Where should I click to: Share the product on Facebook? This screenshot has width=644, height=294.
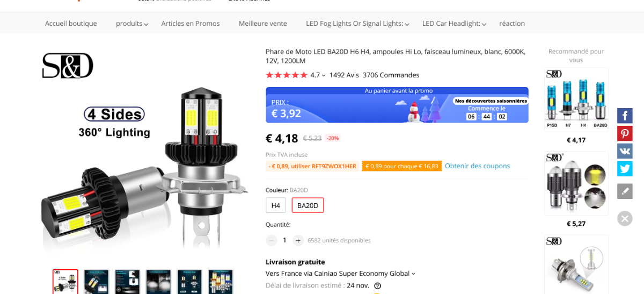pos(625,116)
